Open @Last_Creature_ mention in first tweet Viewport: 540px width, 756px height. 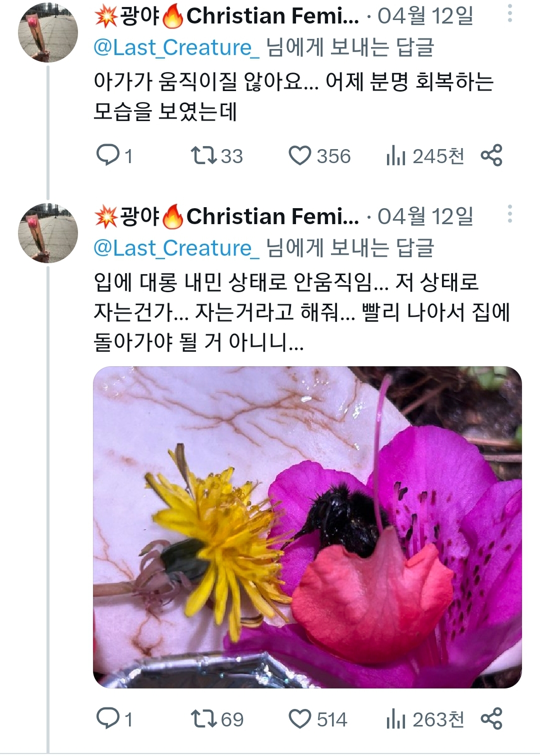[x=176, y=48]
